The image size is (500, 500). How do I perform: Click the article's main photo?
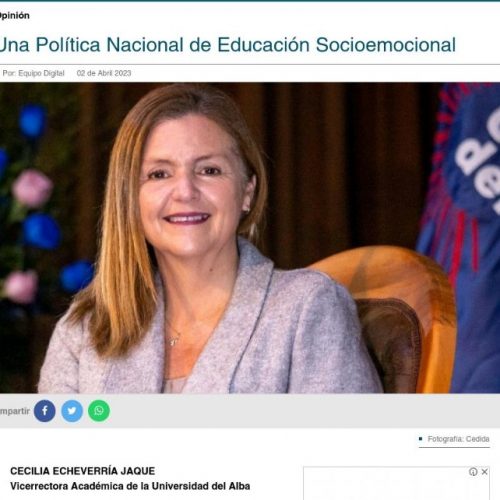tap(250, 238)
